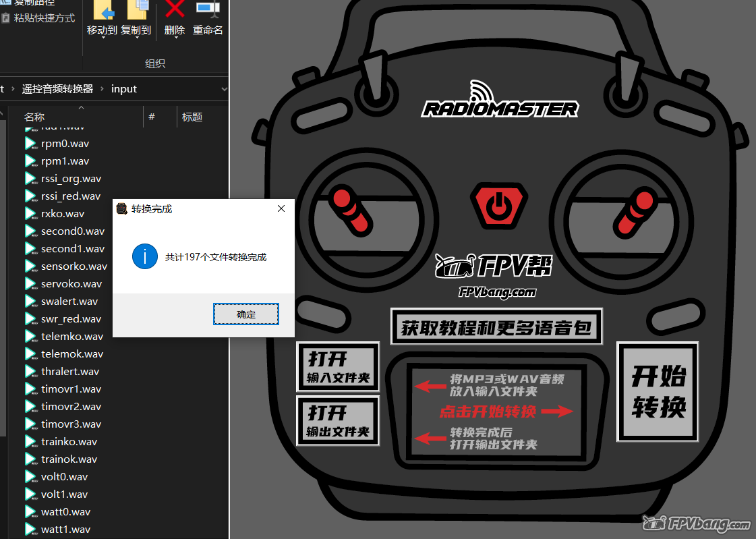Click 粘贴快捷方式 paste shortcut item

click(x=38, y=18)
